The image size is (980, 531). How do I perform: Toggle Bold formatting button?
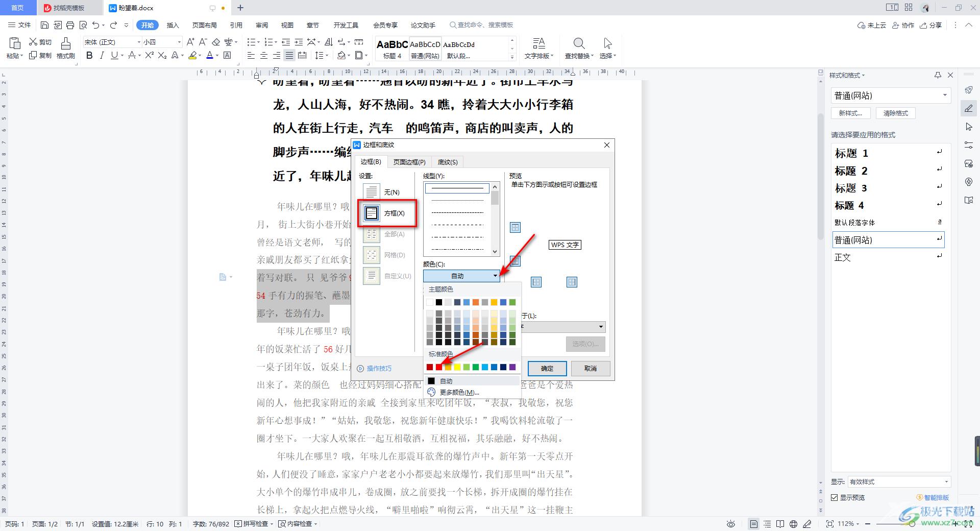89,55
